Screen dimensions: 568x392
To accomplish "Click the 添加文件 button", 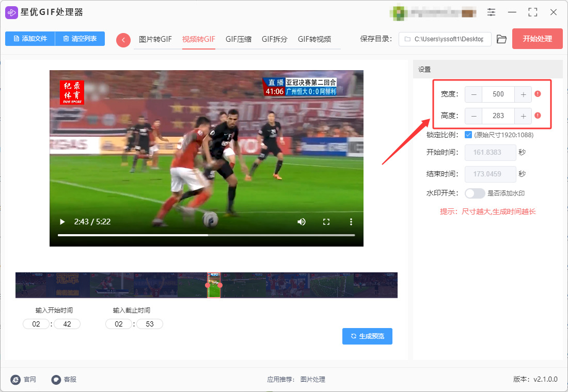I will 30,39.
